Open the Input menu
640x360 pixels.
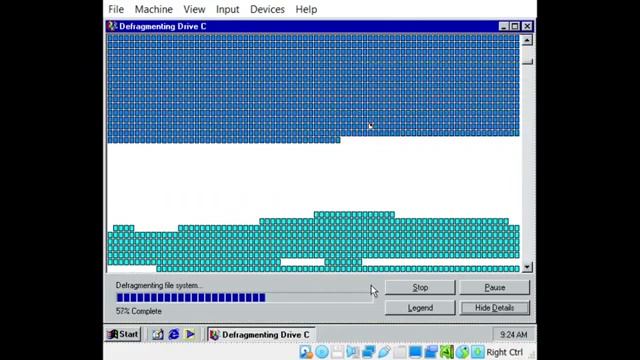[227, 9]
